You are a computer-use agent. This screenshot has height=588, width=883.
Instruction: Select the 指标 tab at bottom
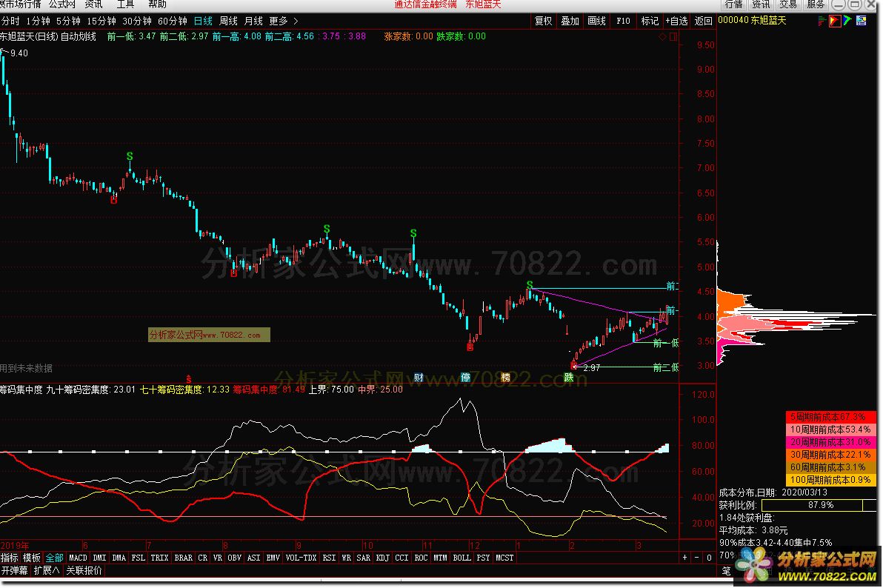(x=10, y=558)
